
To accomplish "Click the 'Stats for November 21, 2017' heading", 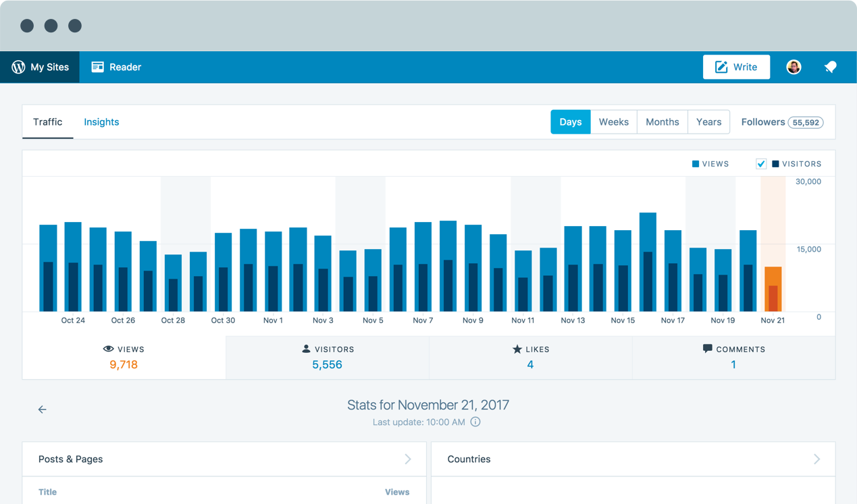I will coord(428,405).
